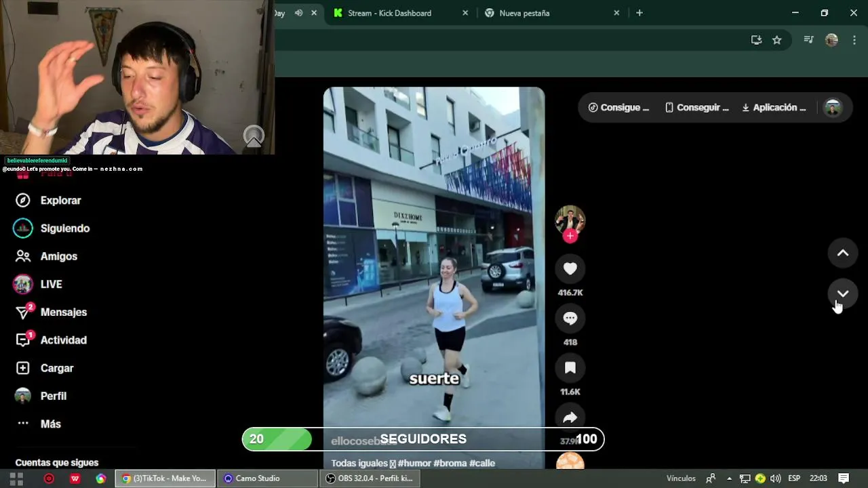Open Explorar in the TikTok sidebar
Image resolution: width=868 pixels, height=488 pixels.
[x=47, y=201]
